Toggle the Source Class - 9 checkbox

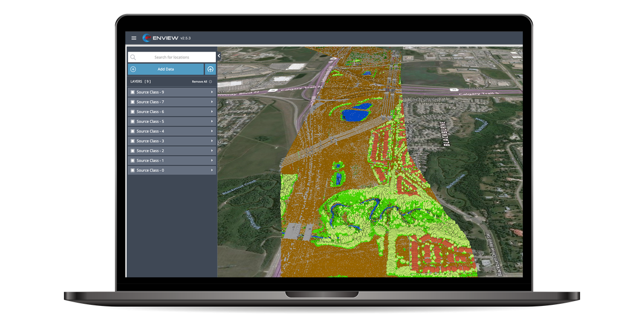click(x=133, y=92)
